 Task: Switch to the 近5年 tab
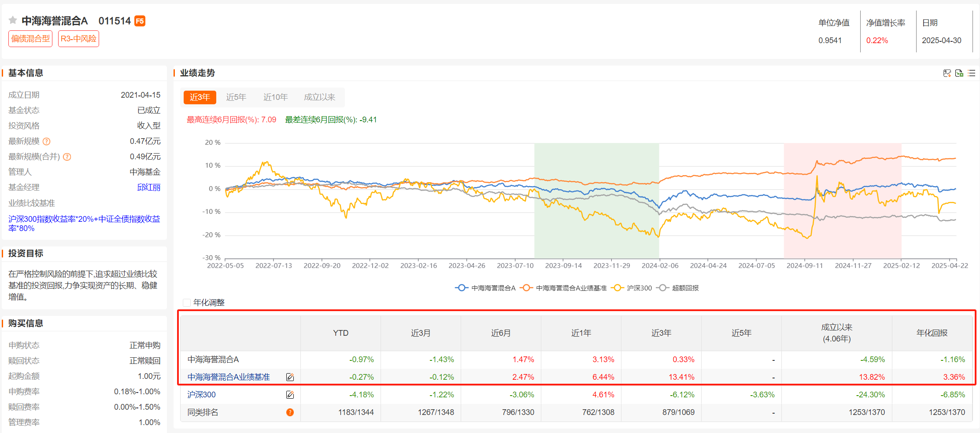236,97
